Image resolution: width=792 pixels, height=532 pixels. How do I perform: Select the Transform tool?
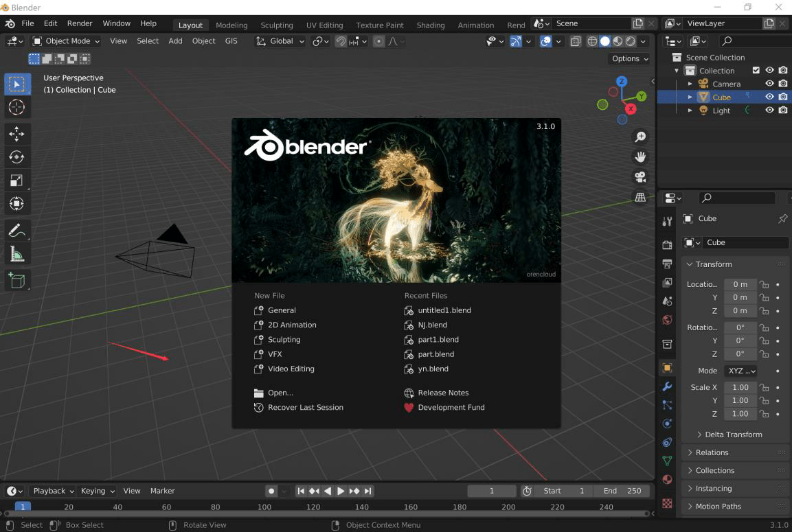pos(16,203)
